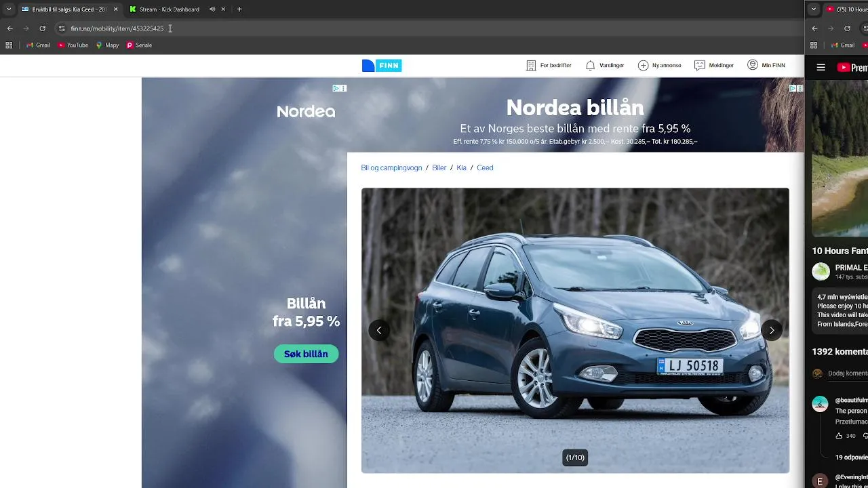Go to FINN homepage via logo
Screen dimensions: 868x488
[x=382, y=66]
